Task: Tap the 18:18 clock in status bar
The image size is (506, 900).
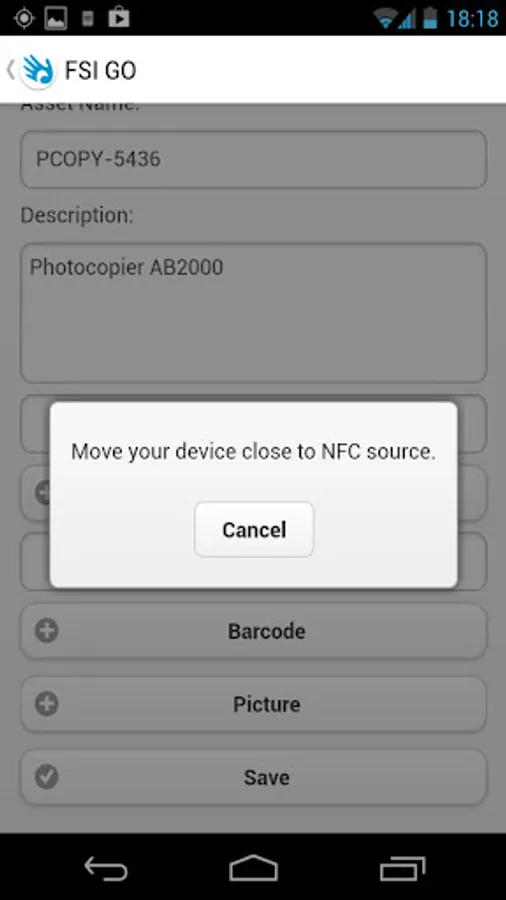Action: coord(472,18)
